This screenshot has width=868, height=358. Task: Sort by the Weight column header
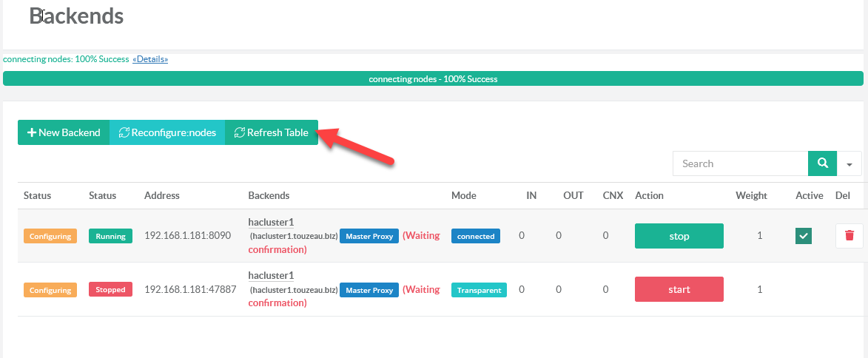point(751,195)
